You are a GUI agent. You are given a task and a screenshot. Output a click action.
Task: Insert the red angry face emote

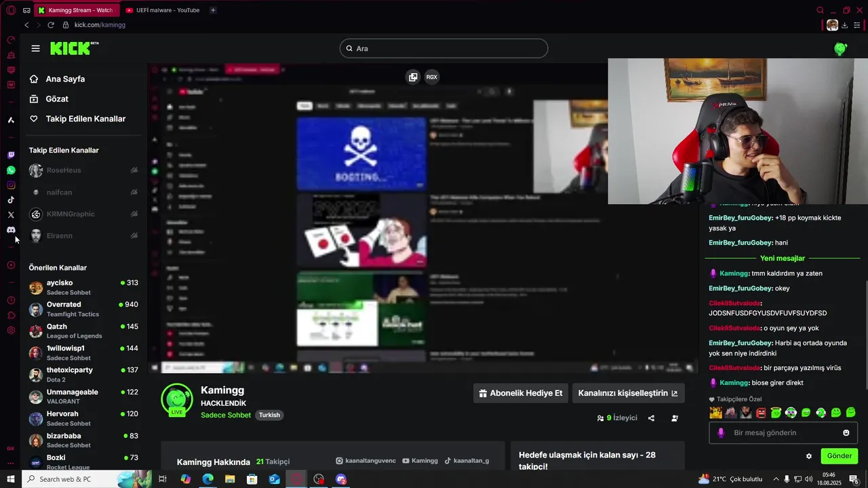click(x=761, y=412)
